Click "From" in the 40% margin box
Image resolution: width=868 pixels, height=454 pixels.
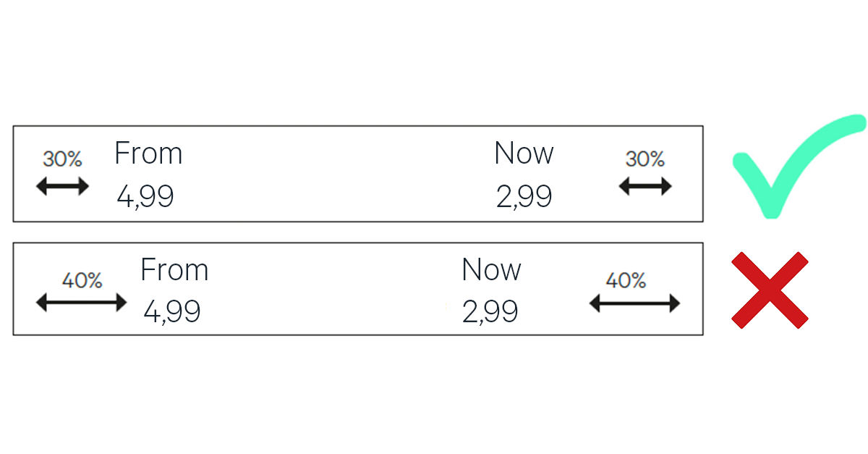click(174, 270)
